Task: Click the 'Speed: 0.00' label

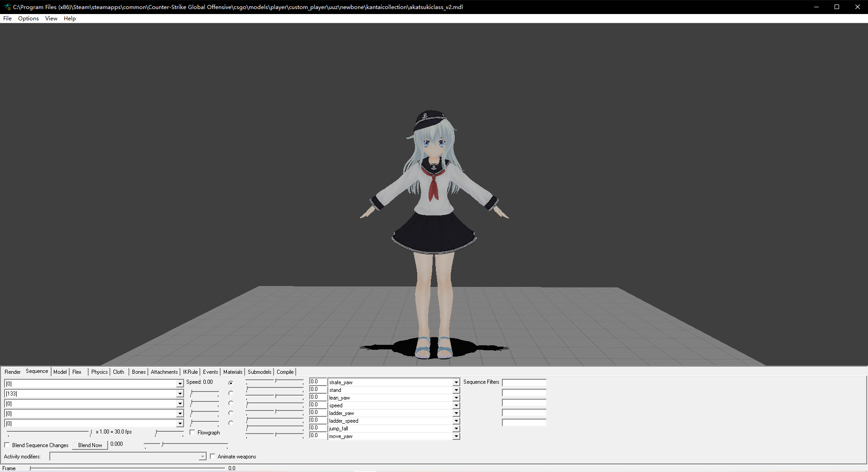Action: tap(199, 382)
